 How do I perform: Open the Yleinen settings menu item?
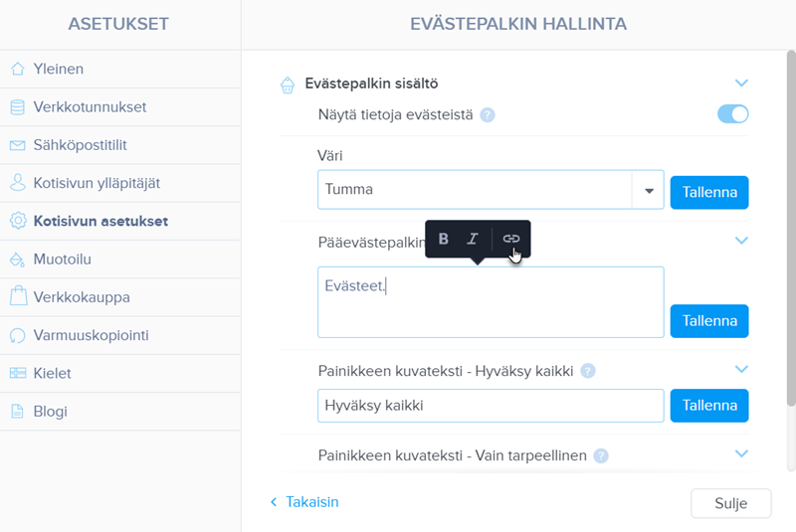click(x=59, y=69)
